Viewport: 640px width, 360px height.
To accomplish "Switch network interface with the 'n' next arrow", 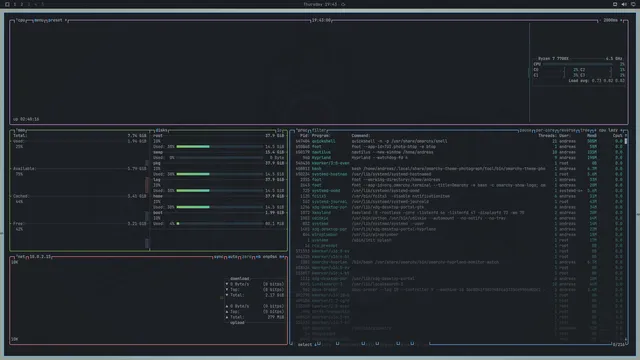I will click(282, 257).
